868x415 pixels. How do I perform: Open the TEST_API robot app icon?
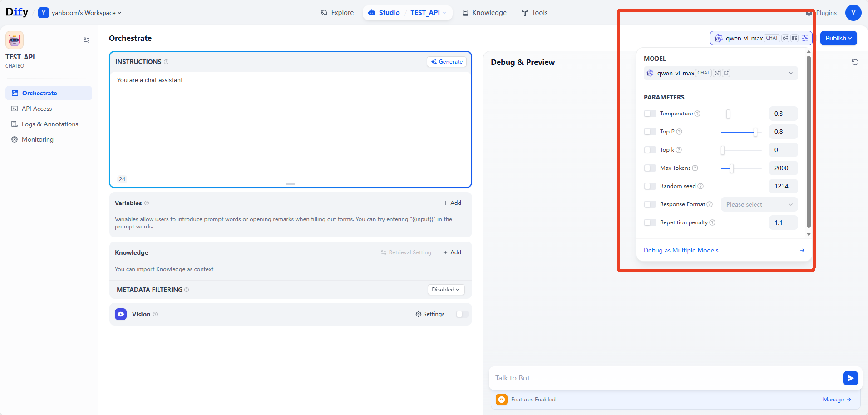click(15, 40)
